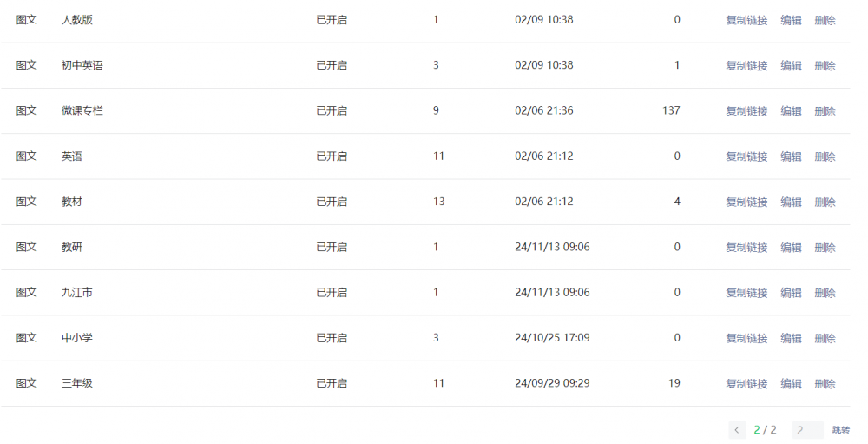Copy link for 人教版 row
This screenshot has width=868, height=444.
[746, 21]
